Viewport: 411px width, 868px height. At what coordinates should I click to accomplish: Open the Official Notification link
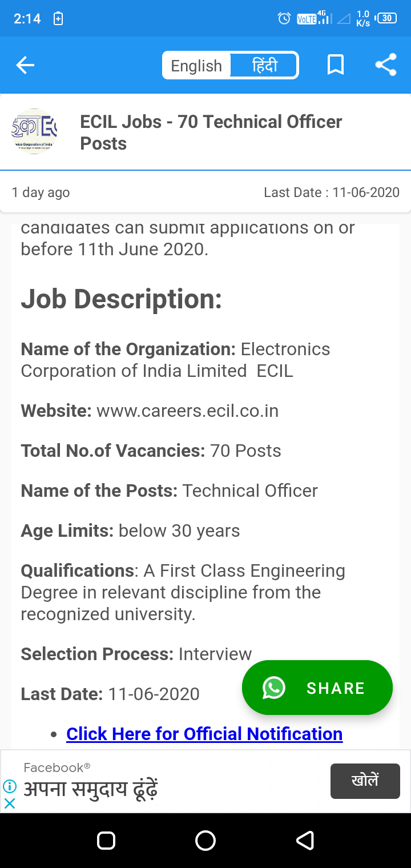tap(204, 734)
